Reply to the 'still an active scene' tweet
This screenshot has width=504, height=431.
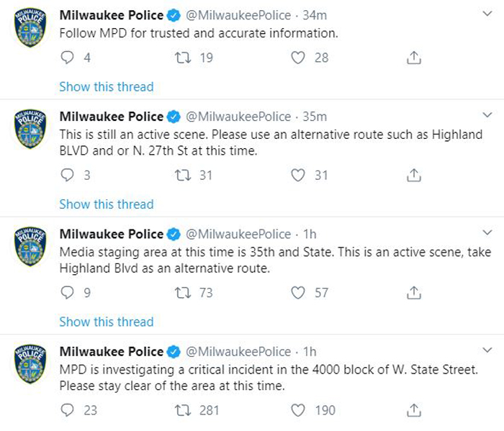pos(67,176)
